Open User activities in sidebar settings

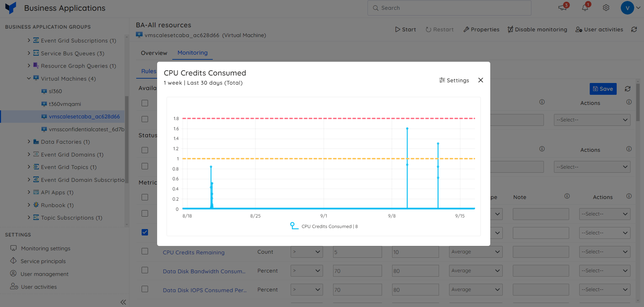[39, 287]
